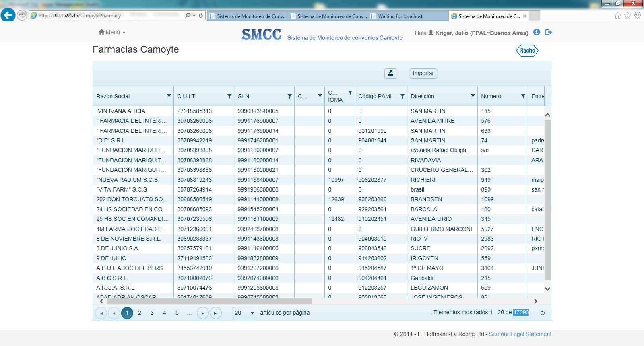Click the grid refresh icon in footer
Screen dimensions: 644x346
(543, 313)
